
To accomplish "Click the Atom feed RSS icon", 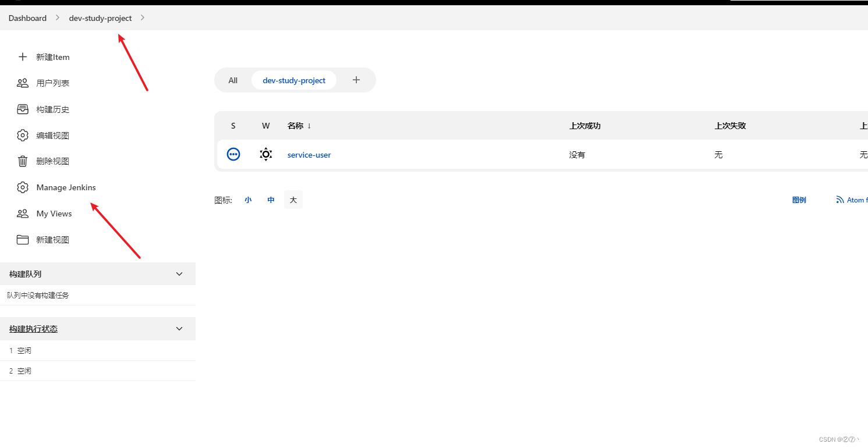I will click(x=840, y=200).
